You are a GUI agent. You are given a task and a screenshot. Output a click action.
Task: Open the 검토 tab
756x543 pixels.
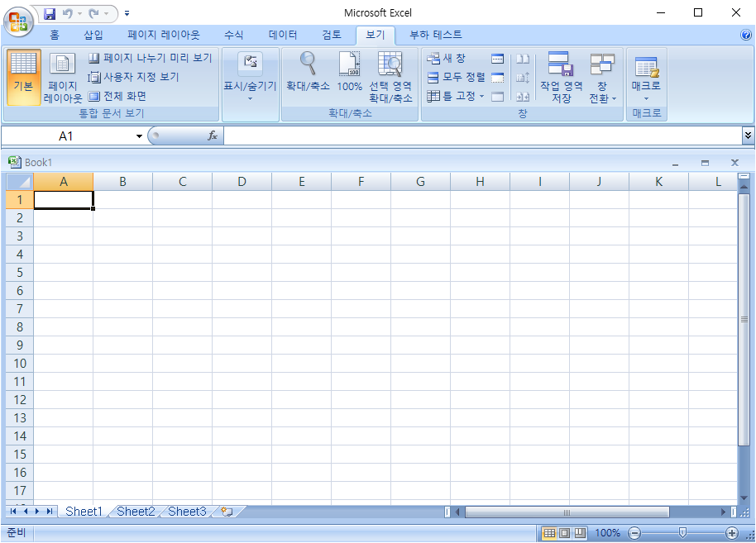(x=332, y=35)
